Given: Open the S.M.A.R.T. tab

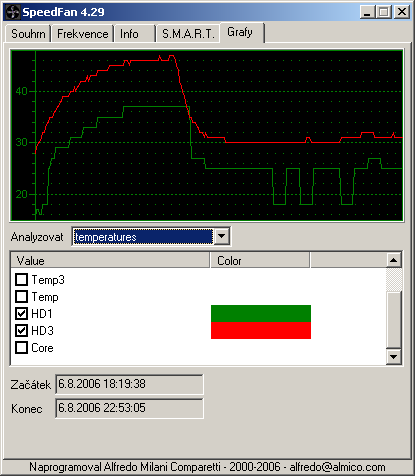Looking at the screenshot, I should pos(188,34).
